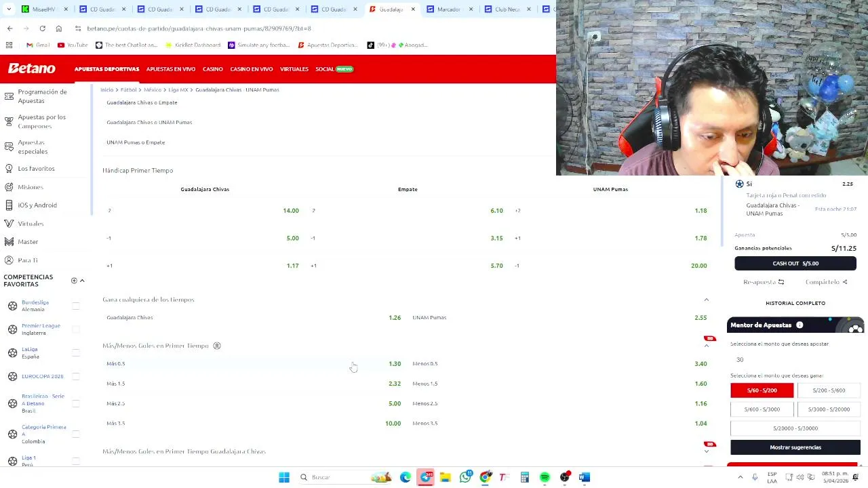Tick LaLiga España checkbox
868x488 pixels.
coord(76,353)
